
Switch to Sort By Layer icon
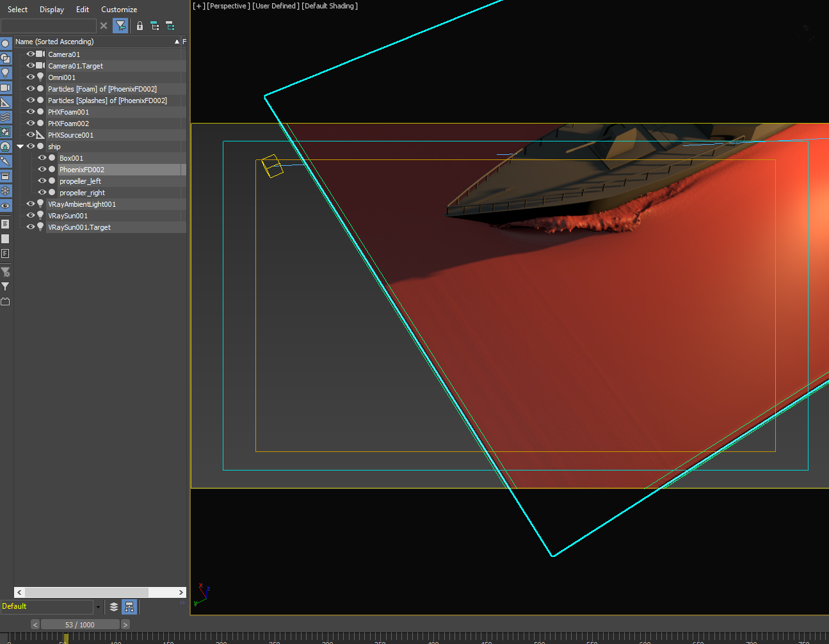click(114, 607)
